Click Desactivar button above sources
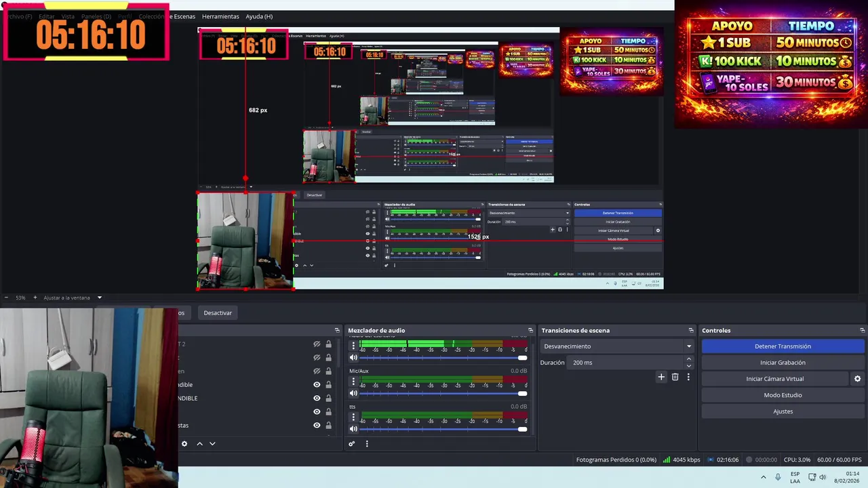This screenshot has width=868, height=488. [218, 313]
